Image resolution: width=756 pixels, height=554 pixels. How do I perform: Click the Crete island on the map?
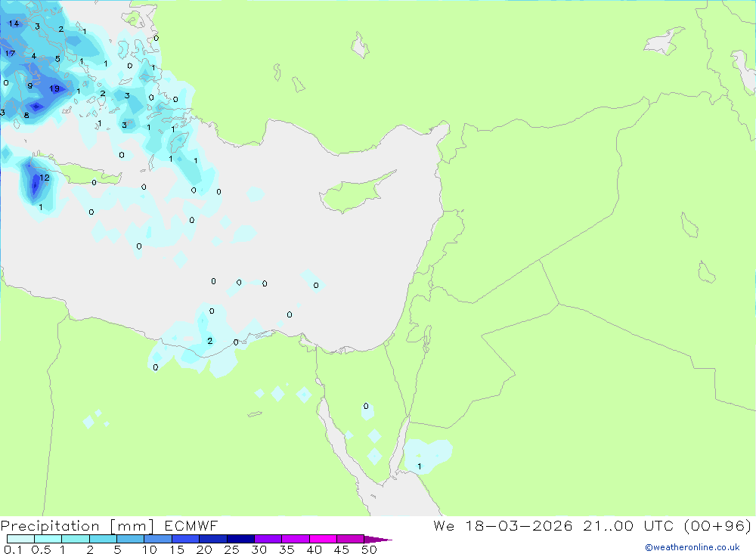tap(87, 175)
